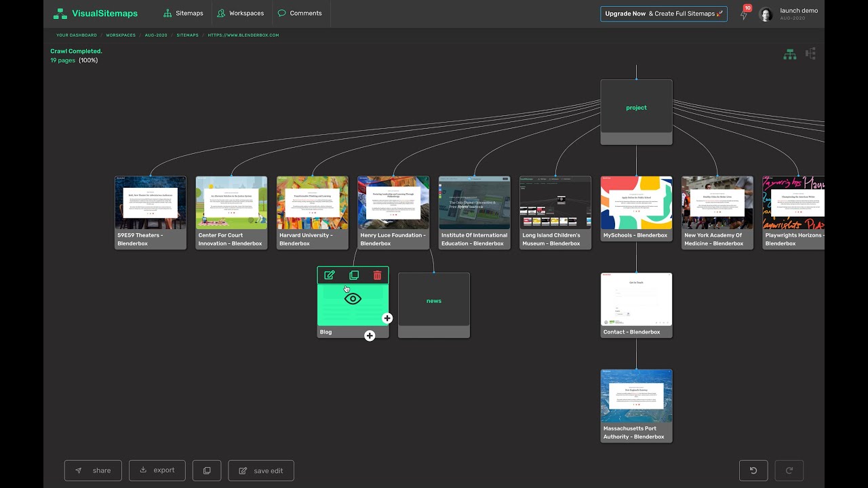Click the export button
The image size is (868, 488).
(x=157, y=470)
